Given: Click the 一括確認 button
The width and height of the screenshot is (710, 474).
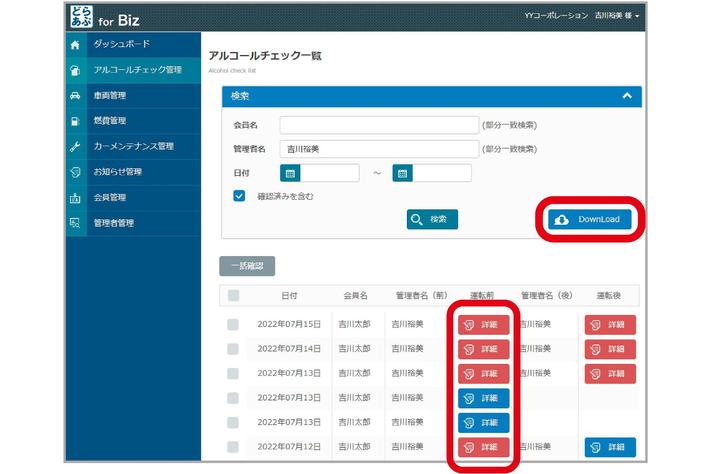Looking at the screenshot, I should pyautogui.click(x=247, y=266).
